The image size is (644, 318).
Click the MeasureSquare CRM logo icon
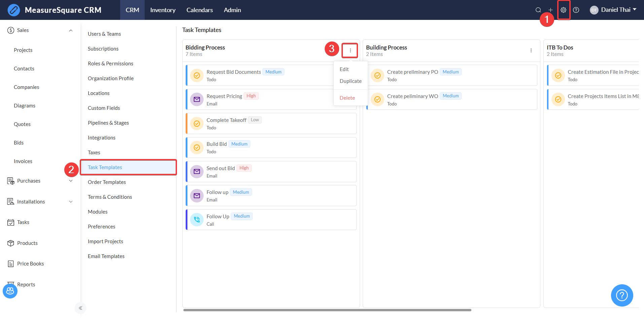click(14, 10)
